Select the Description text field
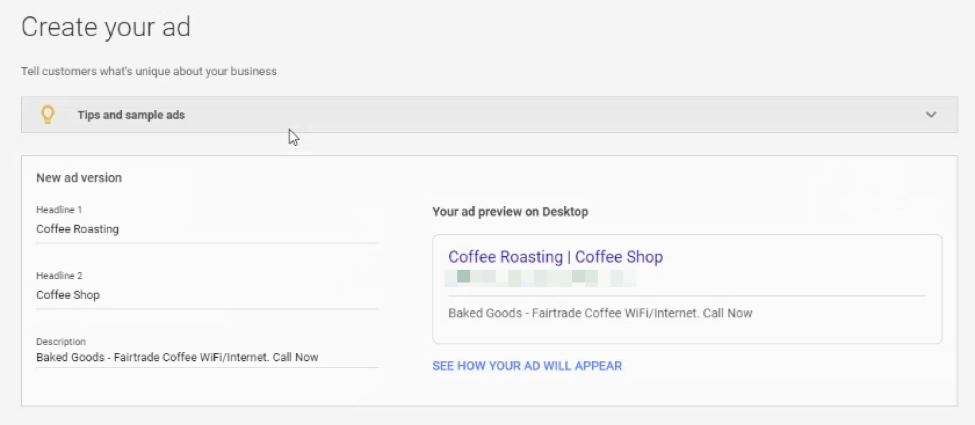The image size is (975, 425). point(206,357)
